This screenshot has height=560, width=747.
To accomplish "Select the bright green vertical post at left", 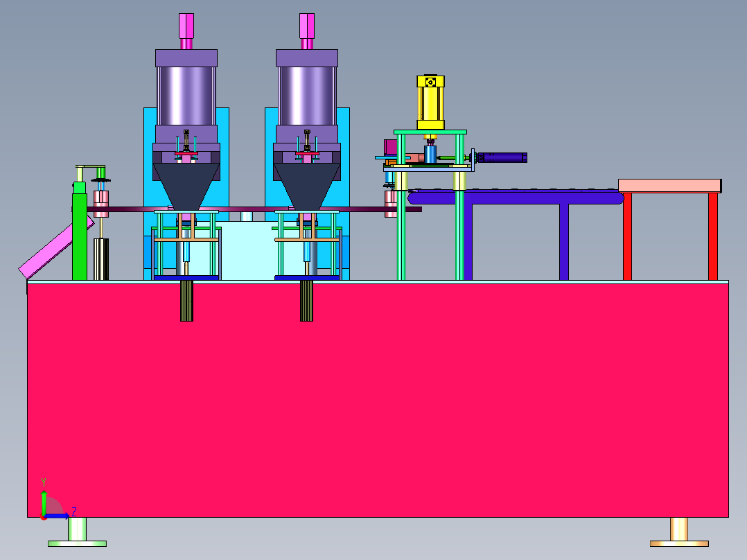I will 80,231.
